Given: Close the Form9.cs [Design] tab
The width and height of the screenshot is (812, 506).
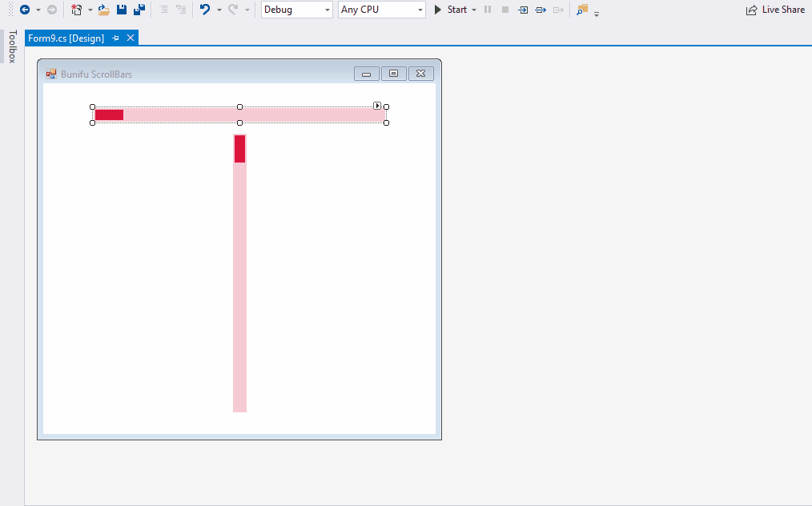Looking at the screenshot, I should 131,38.
